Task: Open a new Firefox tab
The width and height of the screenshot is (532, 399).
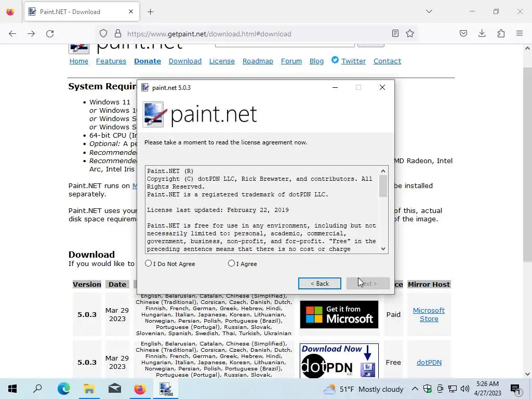Action: point(151,12)
